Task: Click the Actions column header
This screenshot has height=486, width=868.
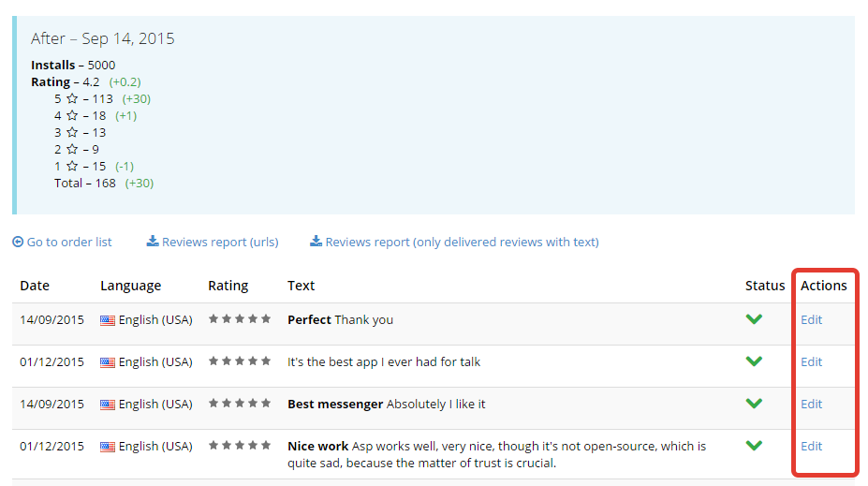Action: pos(824,286)
